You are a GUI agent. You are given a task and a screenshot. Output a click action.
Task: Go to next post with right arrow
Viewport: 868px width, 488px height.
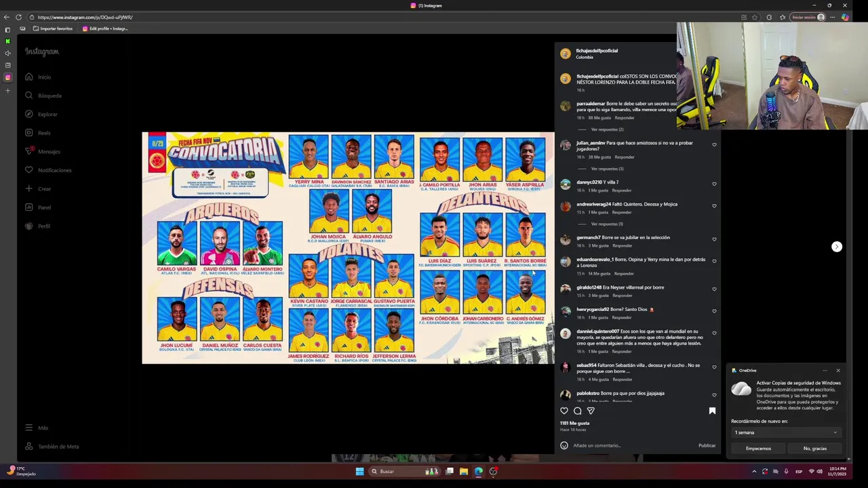[x=837, y=247]
